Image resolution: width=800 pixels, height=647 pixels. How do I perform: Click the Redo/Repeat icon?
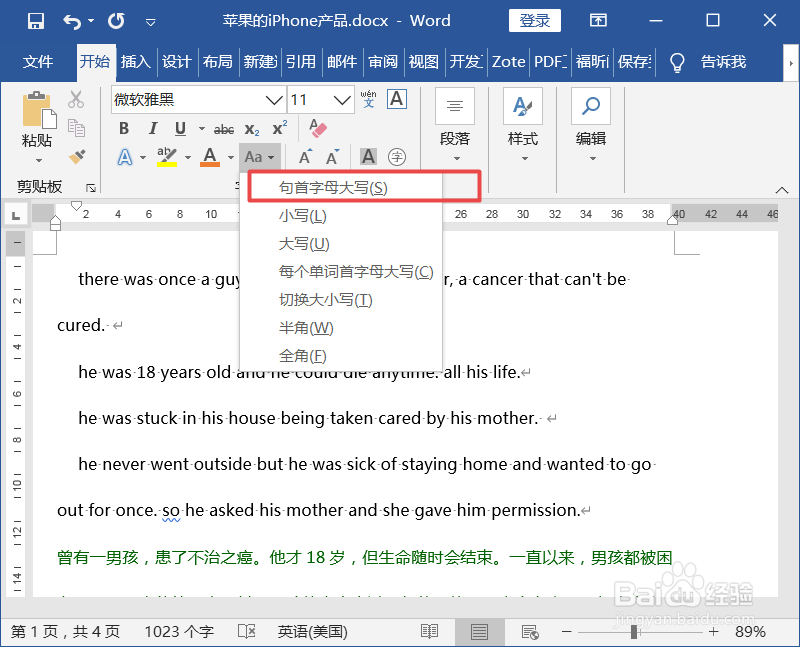[116, 21]
